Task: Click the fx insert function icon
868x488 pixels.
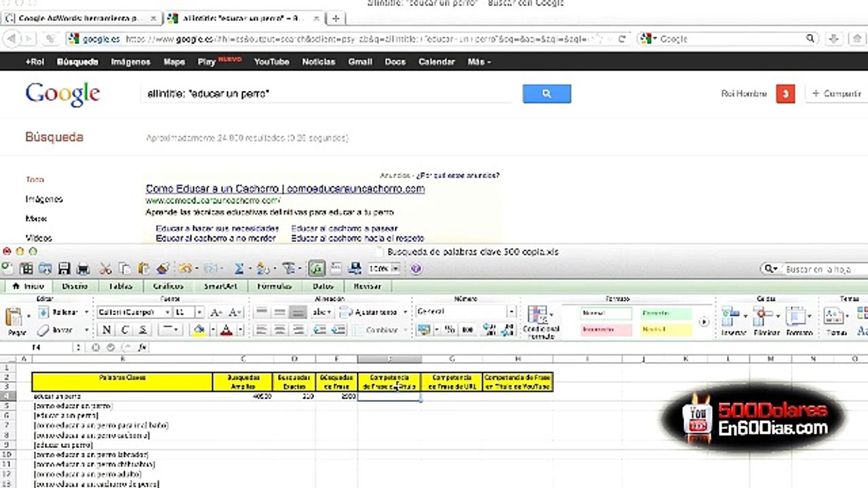Action: tap(142, 347)
